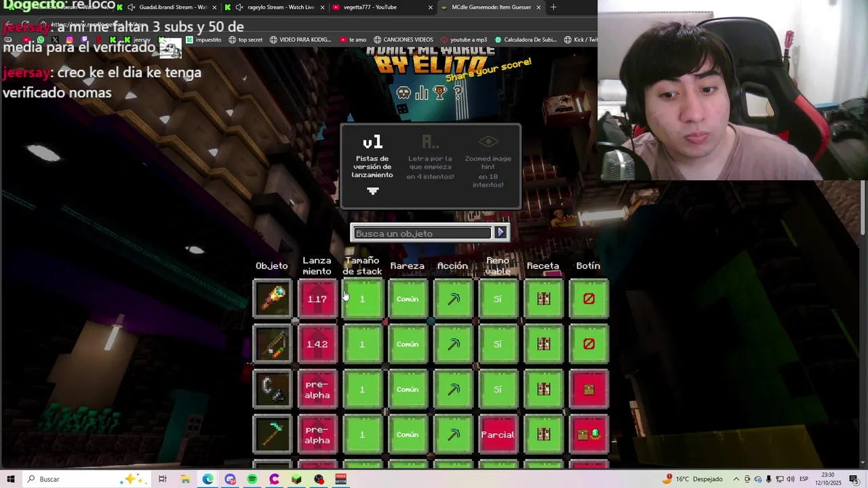
Task: Open the trophy icon below the title
Action: (x=440, y=93)
